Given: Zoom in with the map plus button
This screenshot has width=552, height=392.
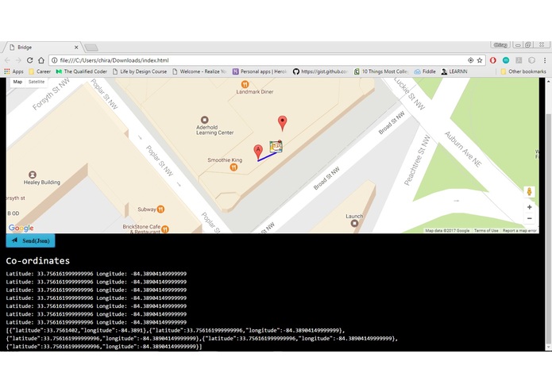Looking at the screenshot, I should tap(529, 207).
